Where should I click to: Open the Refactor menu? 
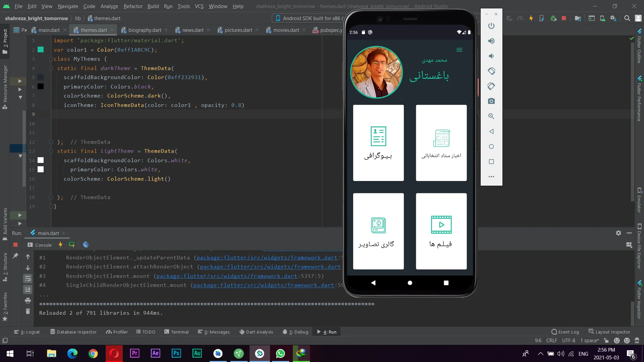pos(133,6)
